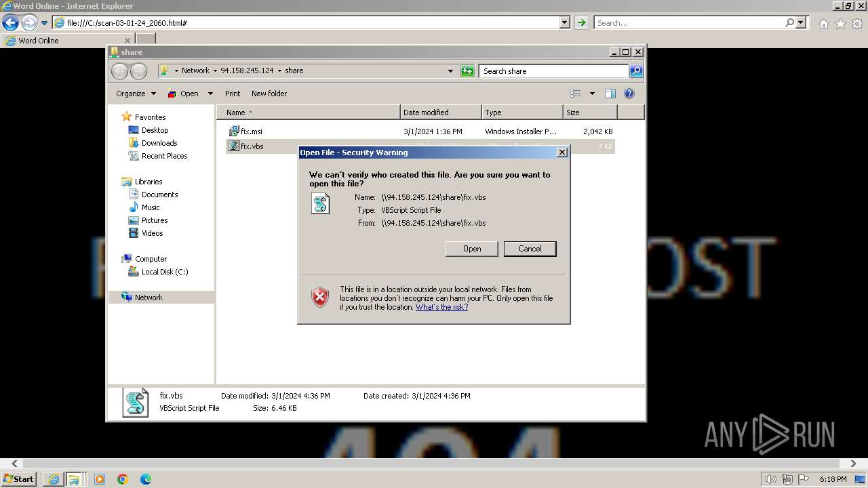Viewport: 868px width, 488px height.
Task: Click the volume tray icon
Action: [x=771, y=479]
